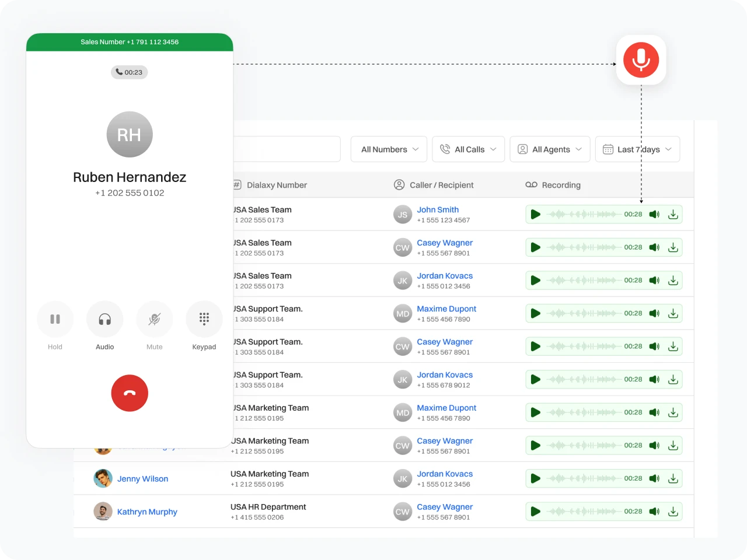Viewport: 747px width, 560px height.
Task: Click the Audio headphones button
Action: pyautogui.click(x=105, y=319)
